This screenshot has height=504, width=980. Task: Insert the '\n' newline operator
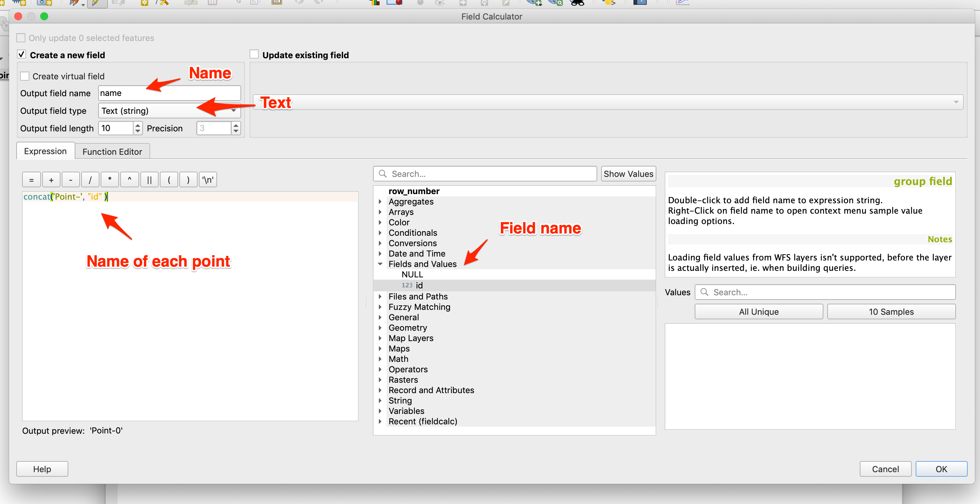click(208, 180)
